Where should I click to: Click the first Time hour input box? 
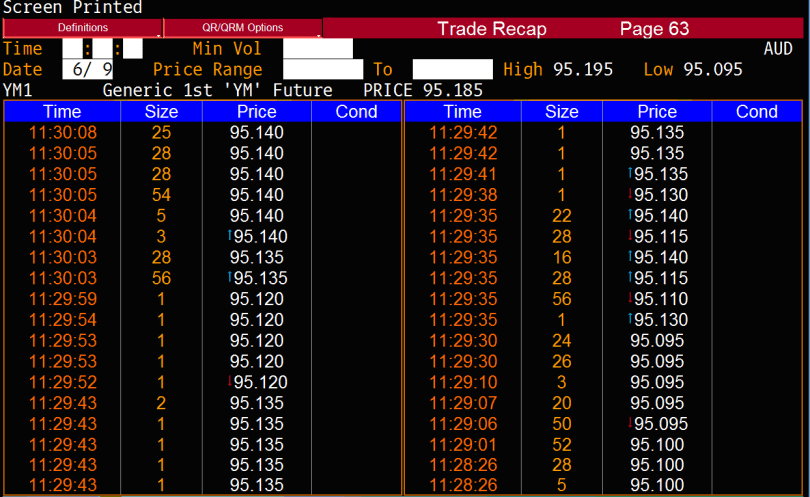pyautogui.click(x=72, y=48)
